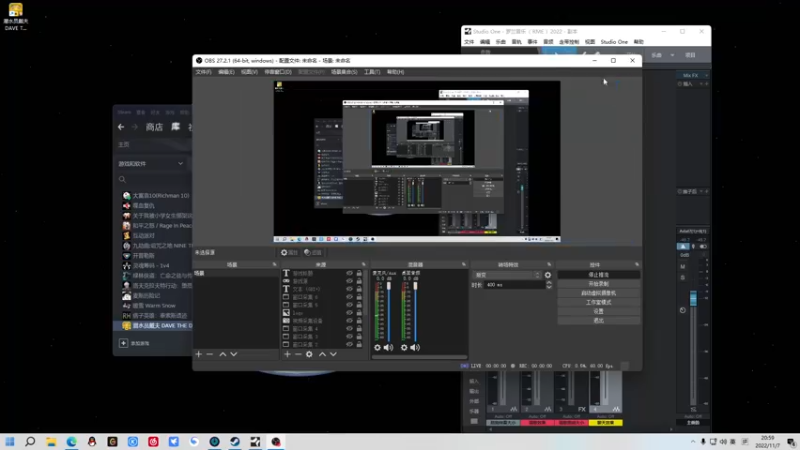
Task: Open File Explorer from the taskbar
Action: [51, 442]
